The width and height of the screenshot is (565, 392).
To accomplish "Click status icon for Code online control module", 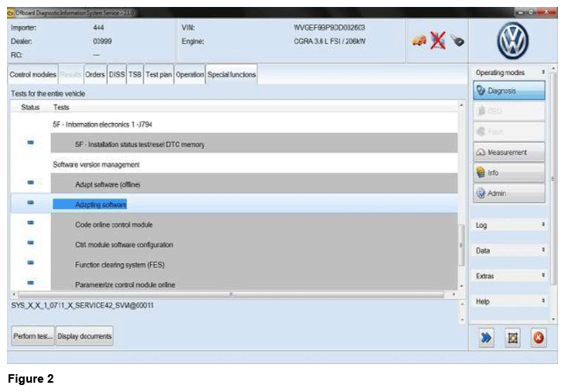I will (31, 222).
